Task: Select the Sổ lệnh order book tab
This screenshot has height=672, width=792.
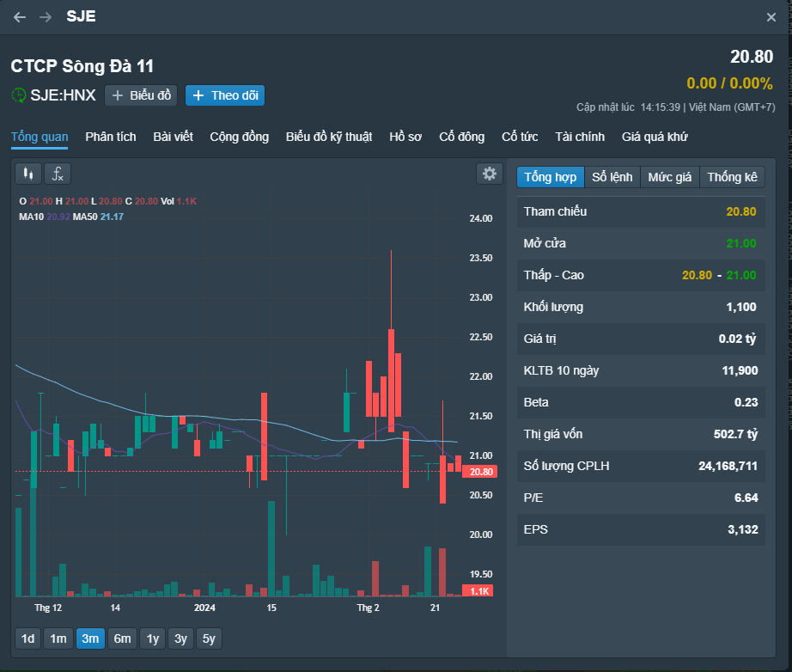Action: 612,177
